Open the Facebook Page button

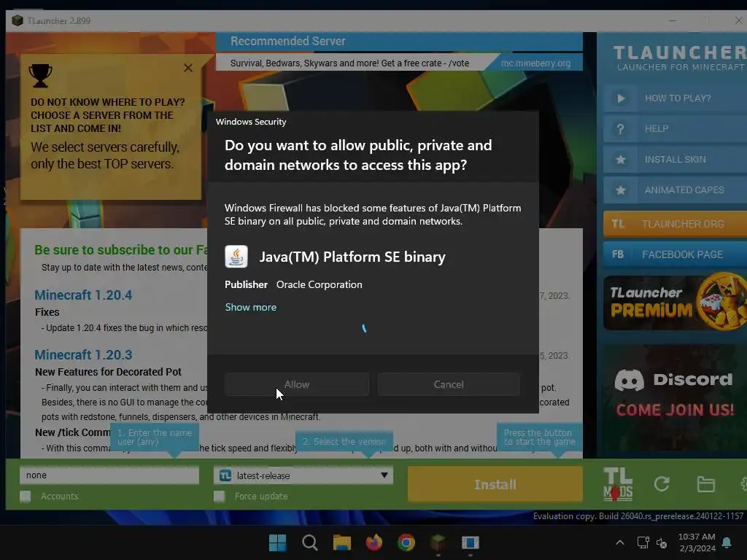tap(675, 254)
